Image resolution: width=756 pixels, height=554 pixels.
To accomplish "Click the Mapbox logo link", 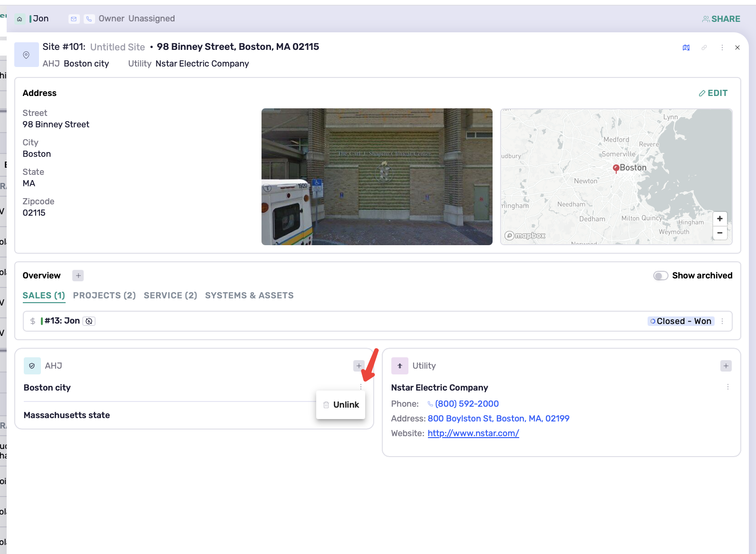I will click(525, 236).
